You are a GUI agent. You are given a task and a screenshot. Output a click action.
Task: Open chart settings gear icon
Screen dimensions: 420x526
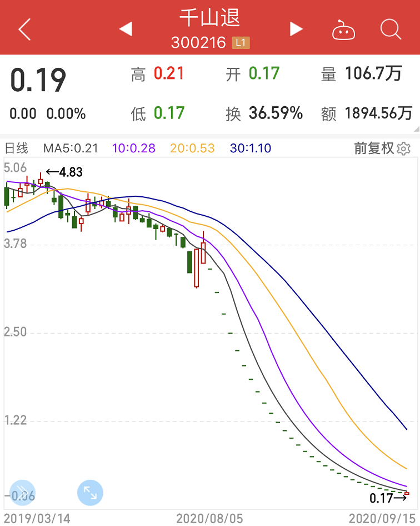pos(404,148)
